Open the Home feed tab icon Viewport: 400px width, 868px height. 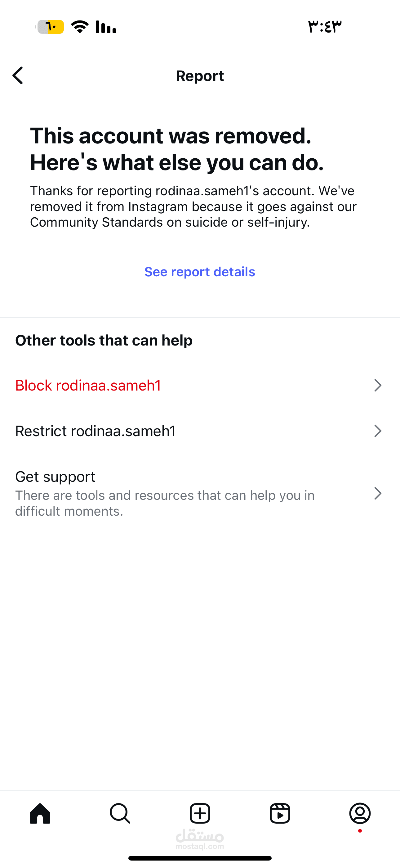coord(40,813)
